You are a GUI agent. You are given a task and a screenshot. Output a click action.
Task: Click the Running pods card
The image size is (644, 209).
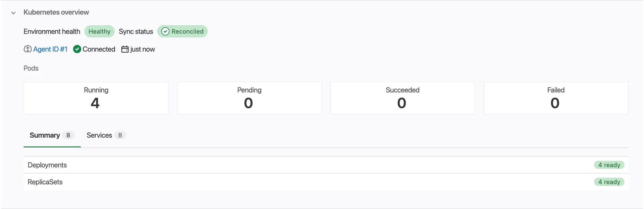(96, 98)
